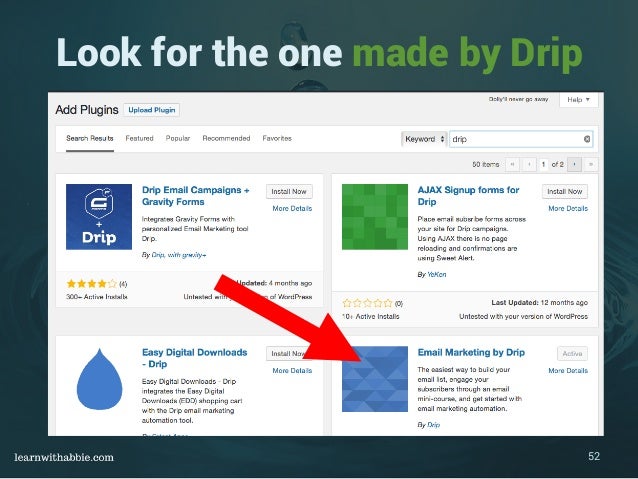The image size is (638, 479).
Task: Clear the plugin search field
Action: click(x=587, y=139)
